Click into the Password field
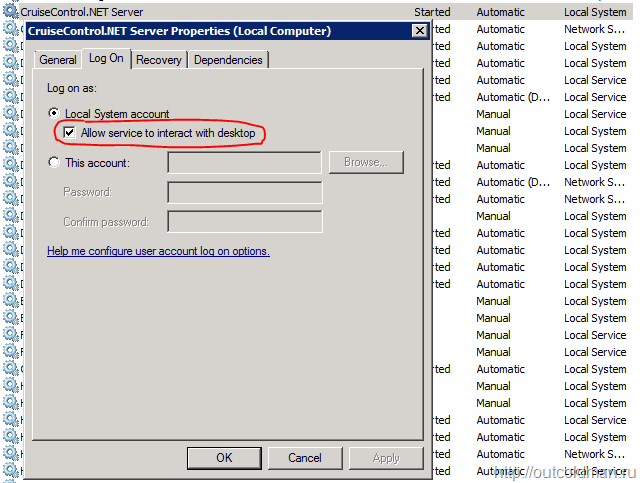 pyautogui.click(x=245, y=192)
